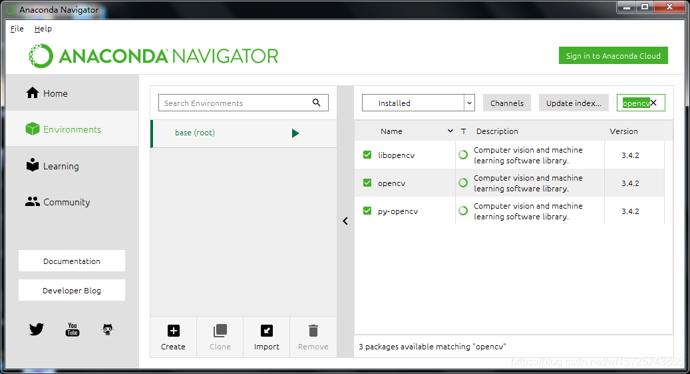Click the Create environment icon
This screenshot has height=374, width=690.
click(x=173, y=330)
